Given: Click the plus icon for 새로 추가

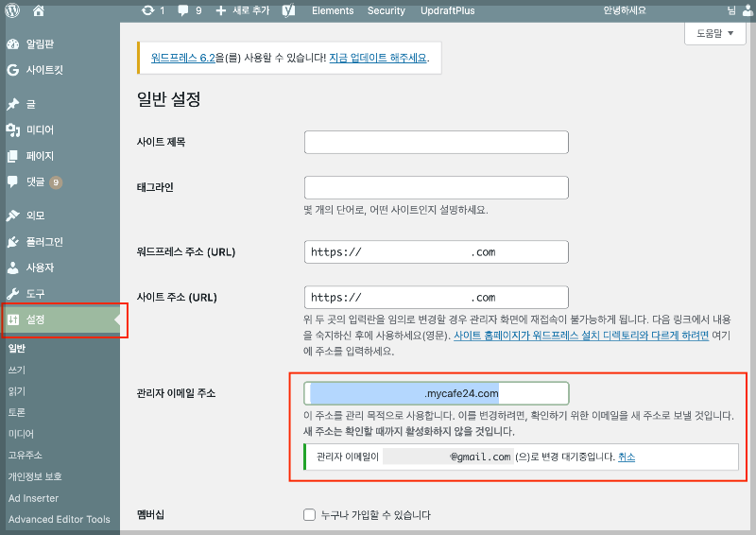Looking at the screenshot, I should tap(220, 10).
